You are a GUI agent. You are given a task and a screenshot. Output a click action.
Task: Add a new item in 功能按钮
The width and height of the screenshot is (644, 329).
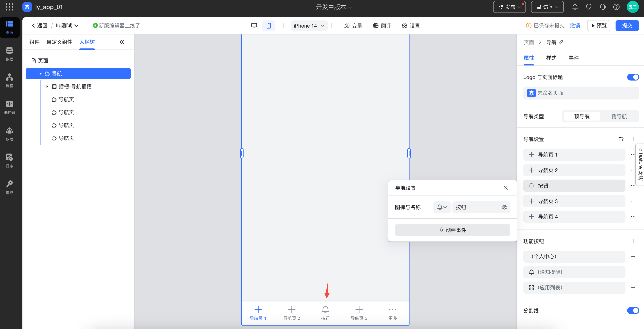[x=633, y=241]
